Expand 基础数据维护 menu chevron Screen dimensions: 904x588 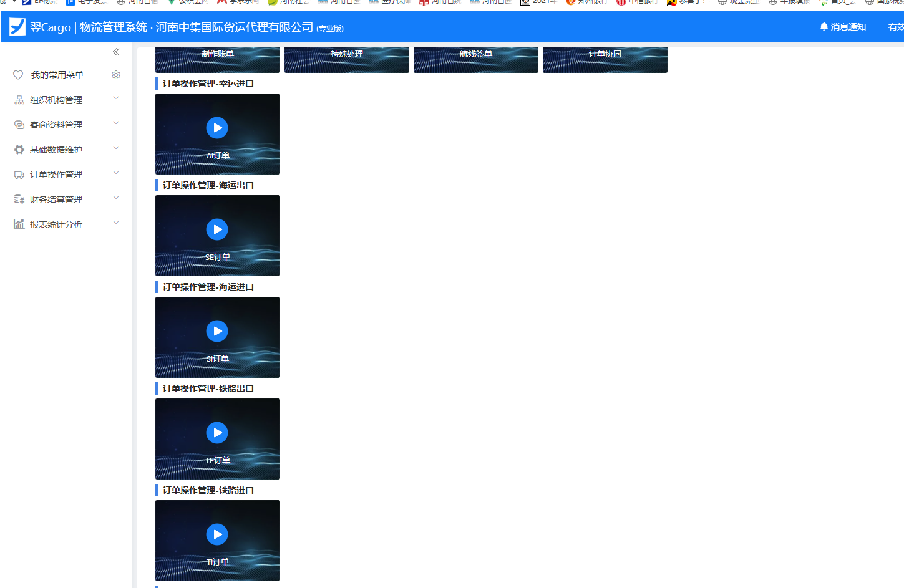click(x=116, y=148)
